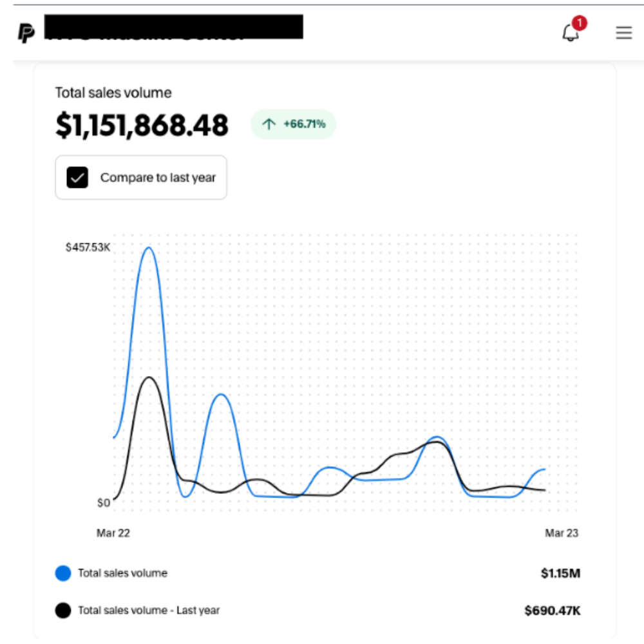Select the blue Total sales volume legend dot
This screenshot has height=644, width=644.
click(62, 573)
